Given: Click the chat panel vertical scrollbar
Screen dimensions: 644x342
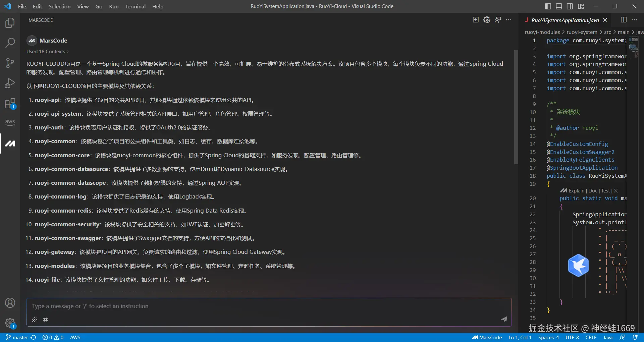Looking at the screenshot, I should pyautogui.click(x=516, y=107).
